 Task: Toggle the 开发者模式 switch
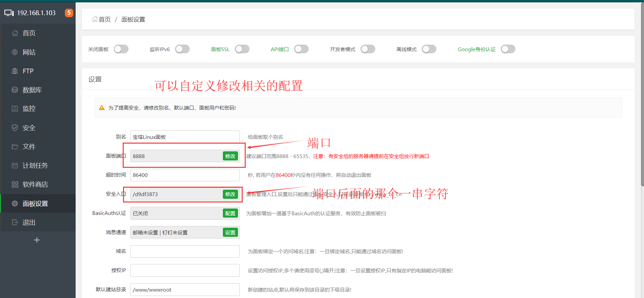(x=368, y=49)
